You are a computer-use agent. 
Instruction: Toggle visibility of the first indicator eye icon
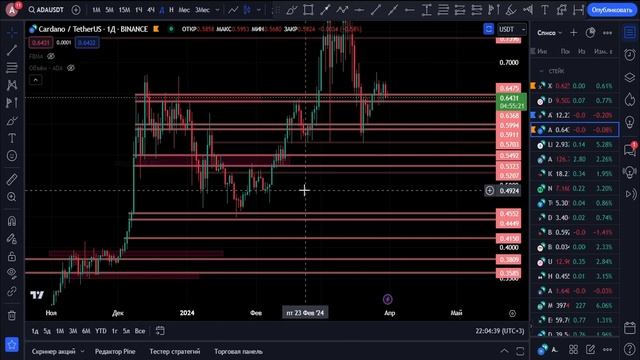point(51,56)
